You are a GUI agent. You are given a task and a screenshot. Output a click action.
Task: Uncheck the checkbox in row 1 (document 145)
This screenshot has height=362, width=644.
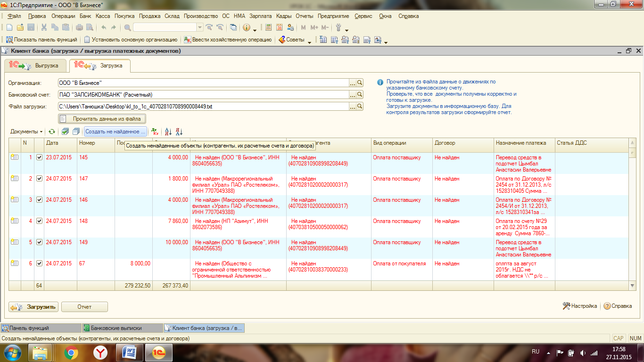[x=39, y=157]
